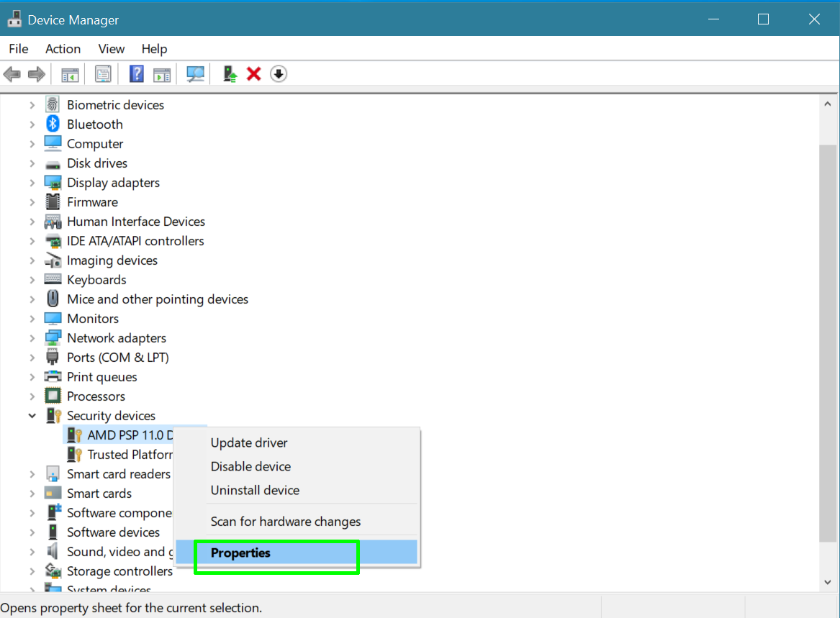Open the blue Help question mark icon

[137, 74]
